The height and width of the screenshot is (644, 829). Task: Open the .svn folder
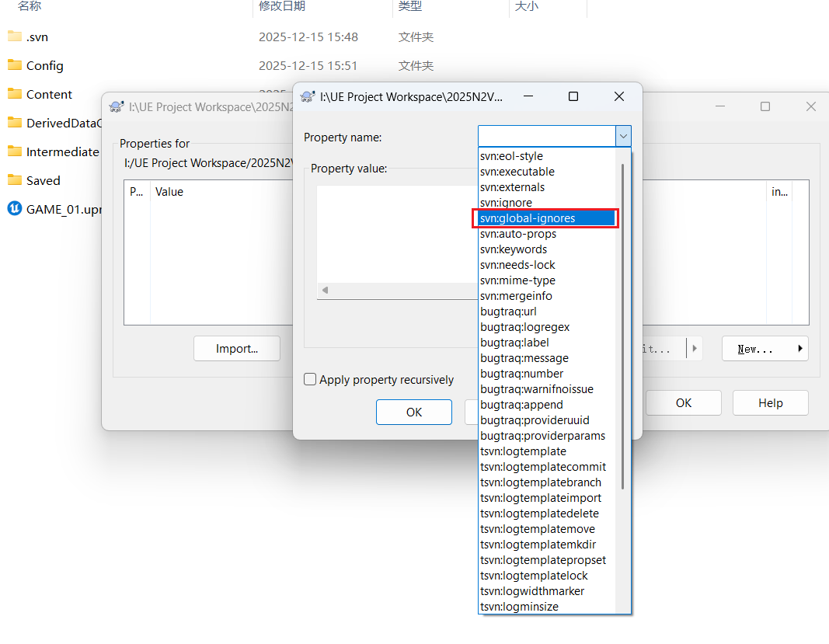(37, 37)
